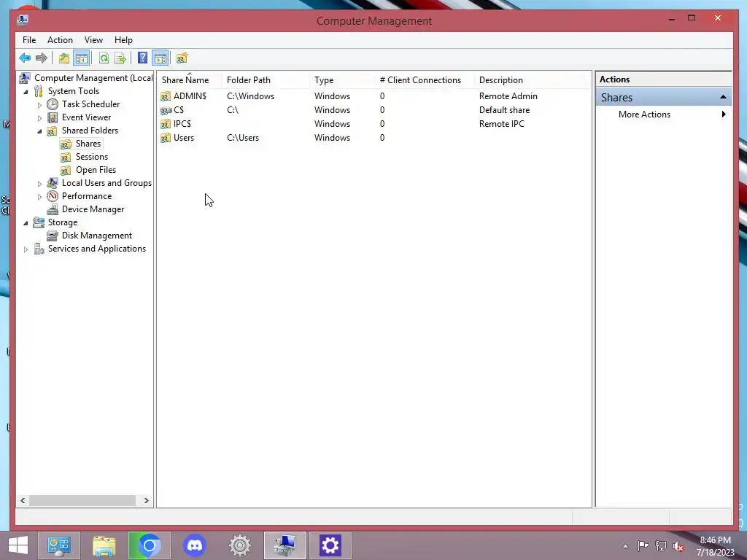Open Discord from taskbar

pos(194,545)
